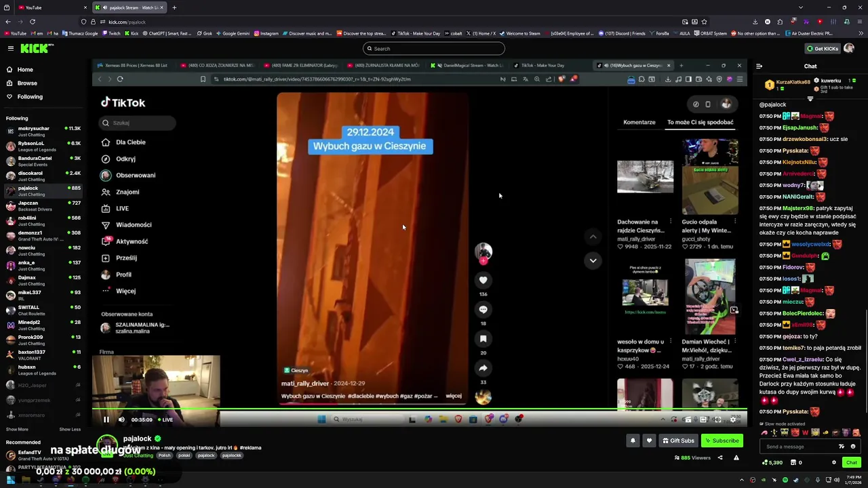868x488 pixels.
Task: Mute the stream player volume
Action: click(x=121, y=420)
